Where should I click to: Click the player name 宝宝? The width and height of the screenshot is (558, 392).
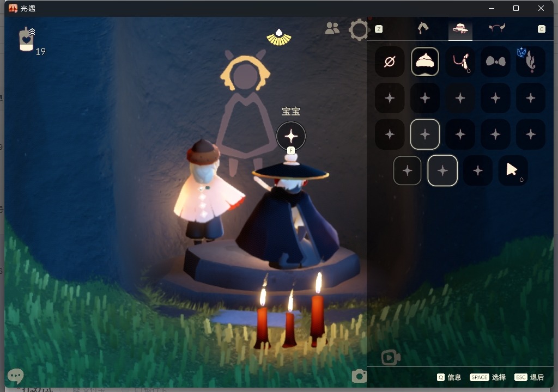pyautogui.click(x=291, y=112)
